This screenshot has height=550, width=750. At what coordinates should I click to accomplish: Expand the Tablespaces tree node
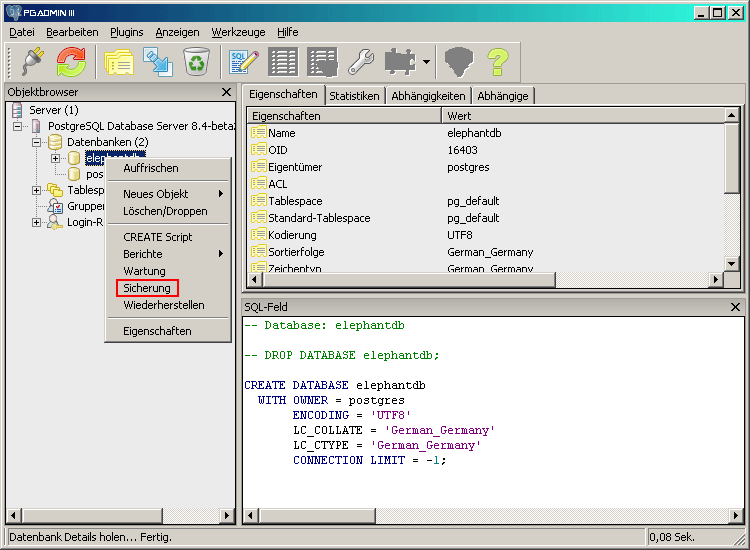36,190
